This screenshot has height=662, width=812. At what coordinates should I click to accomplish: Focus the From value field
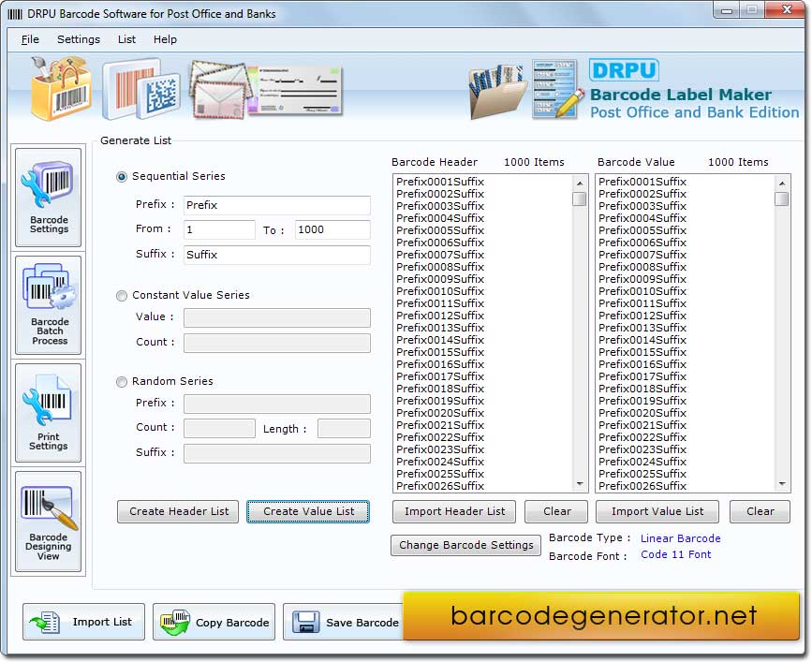coord(219,229)
